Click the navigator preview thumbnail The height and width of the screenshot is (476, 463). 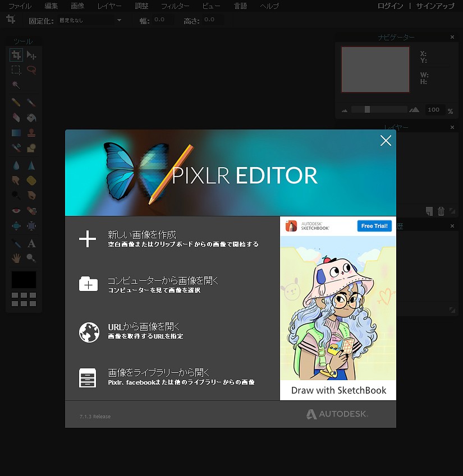375,69
